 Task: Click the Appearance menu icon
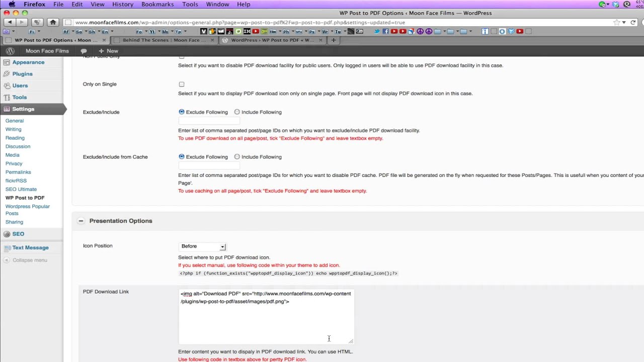6,62
